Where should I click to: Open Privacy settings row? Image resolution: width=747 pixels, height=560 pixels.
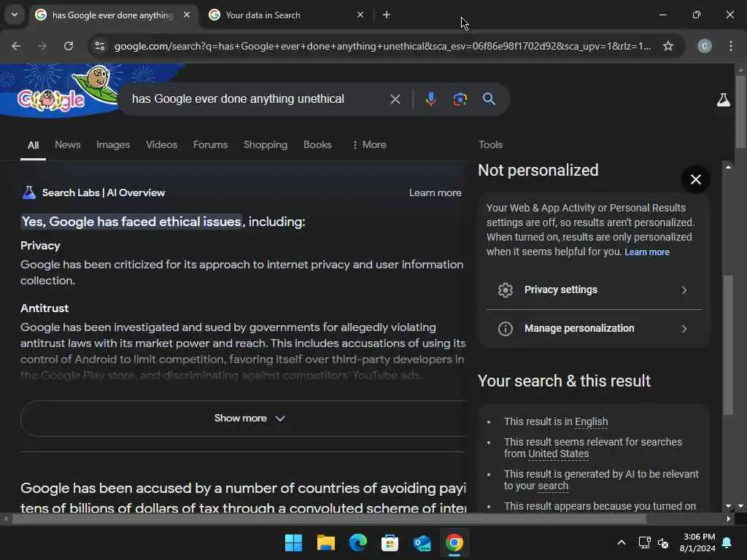click(594, 290)
